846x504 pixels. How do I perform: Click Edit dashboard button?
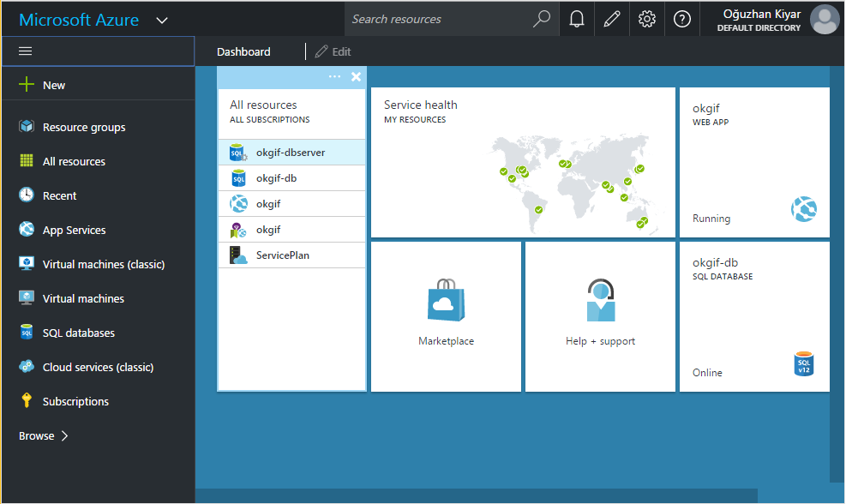point(333,51)
